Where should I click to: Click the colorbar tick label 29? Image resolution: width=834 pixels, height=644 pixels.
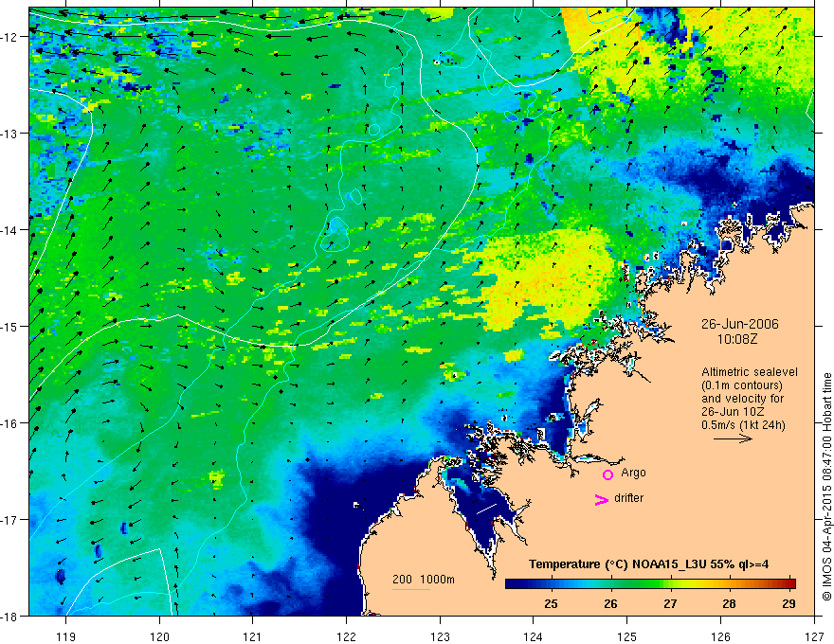[789, 603]
